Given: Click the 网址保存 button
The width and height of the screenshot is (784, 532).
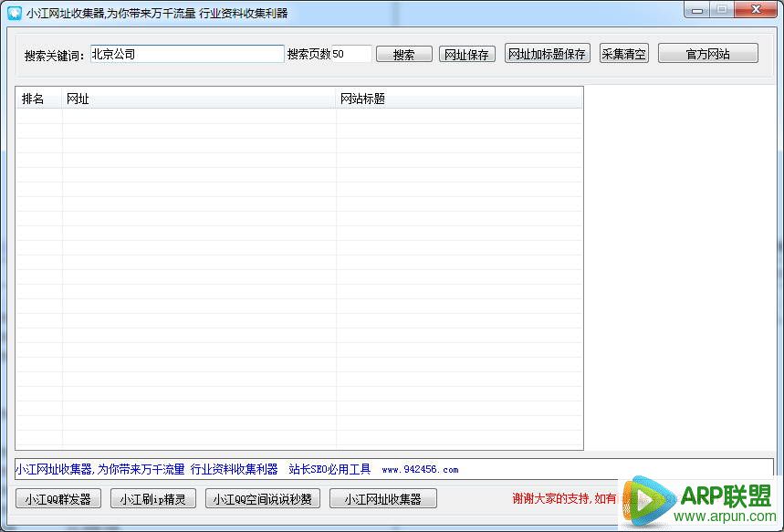Looking at the screenshot, I should [x=466, y=54].
